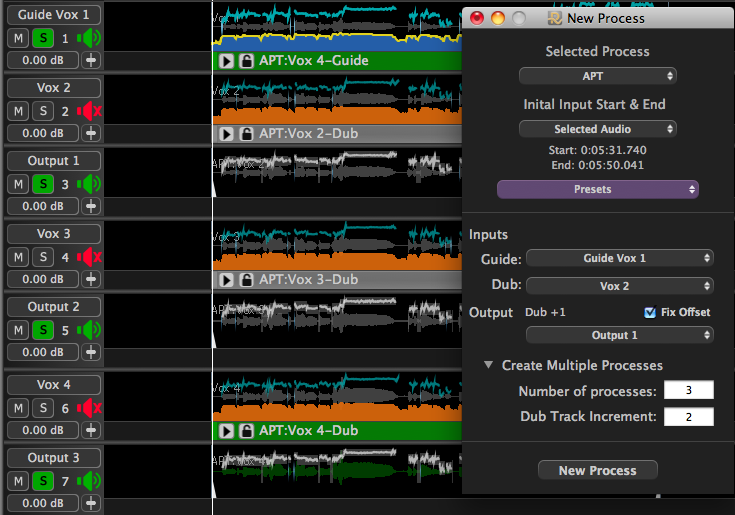Open the Guide input dropdown
Viewport: 735px width, 515px height.
pyautogui.click(x=619, y=258)
